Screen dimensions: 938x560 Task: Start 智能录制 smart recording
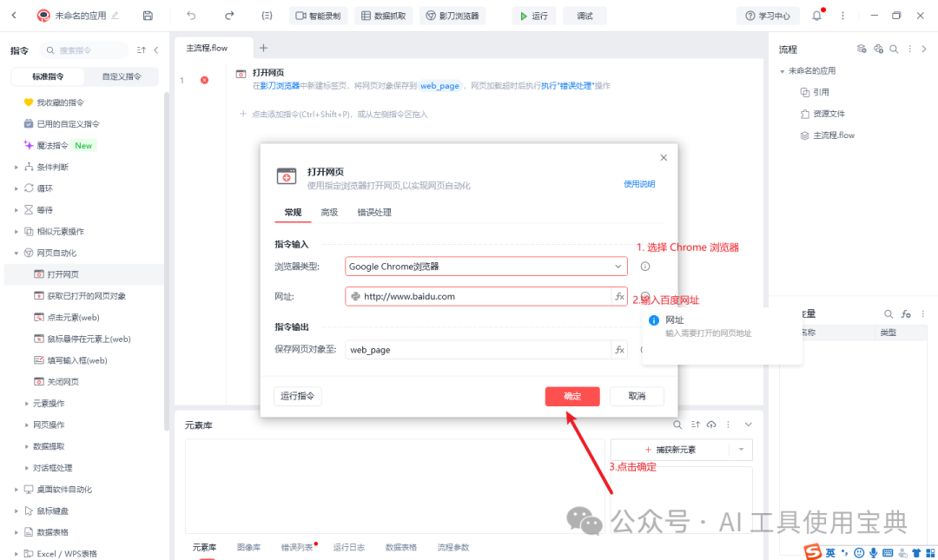point(318,16)
